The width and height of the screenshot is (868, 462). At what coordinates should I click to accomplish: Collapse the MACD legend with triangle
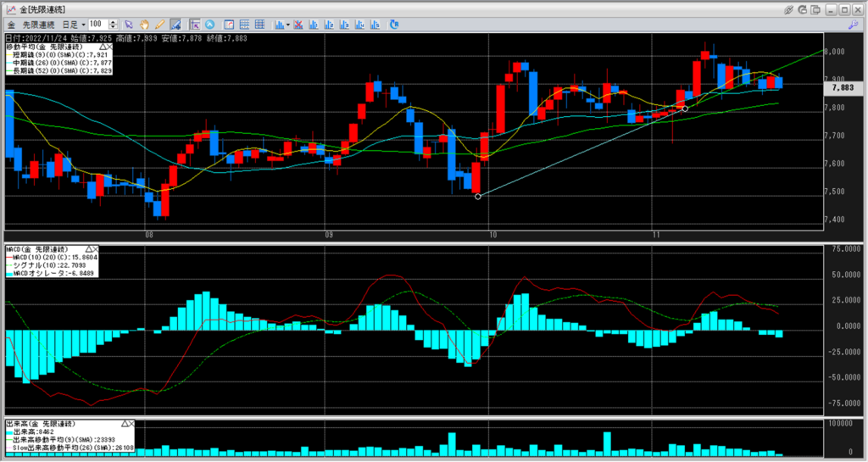pos(88,249)
